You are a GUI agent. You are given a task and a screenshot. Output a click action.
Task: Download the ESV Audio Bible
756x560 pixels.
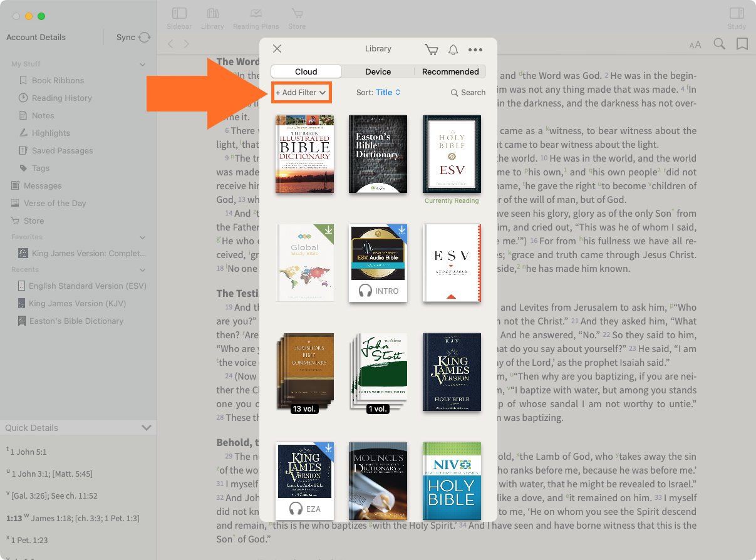click(401, 231)
